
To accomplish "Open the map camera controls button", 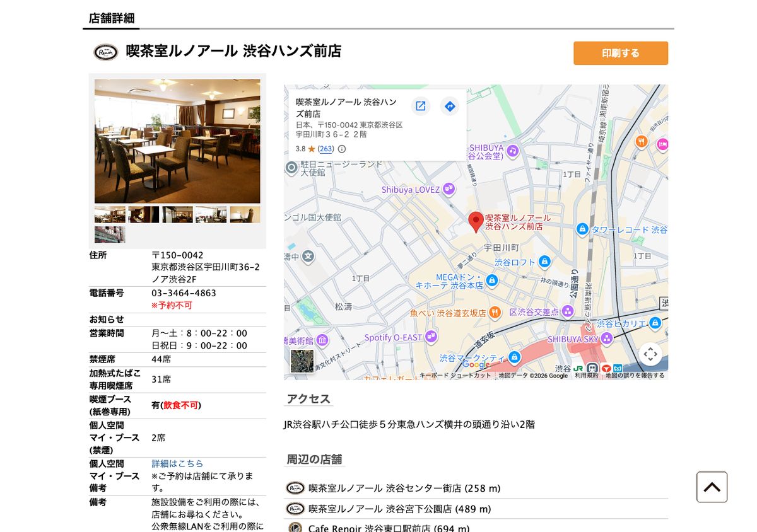I will click(650, 354).
